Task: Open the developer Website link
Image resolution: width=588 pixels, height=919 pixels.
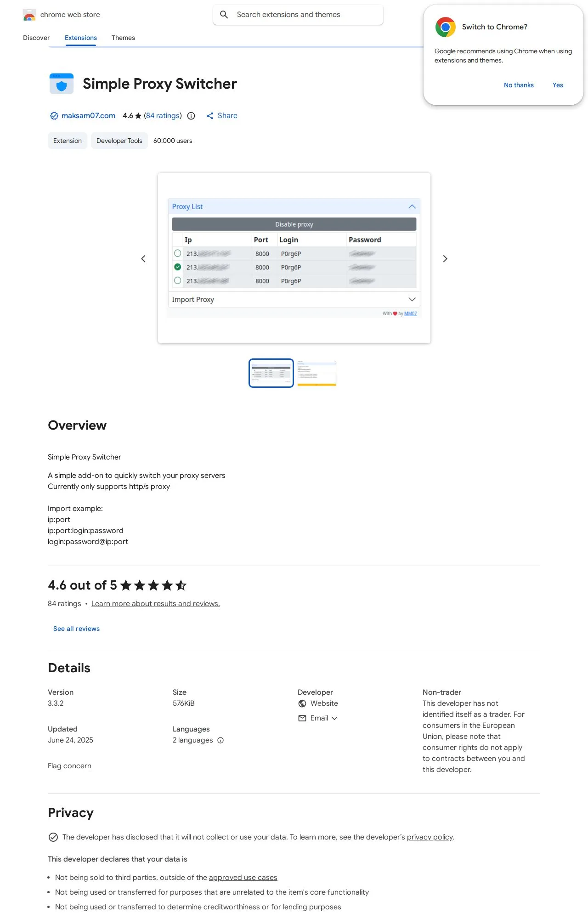Action: click(324, 703)
